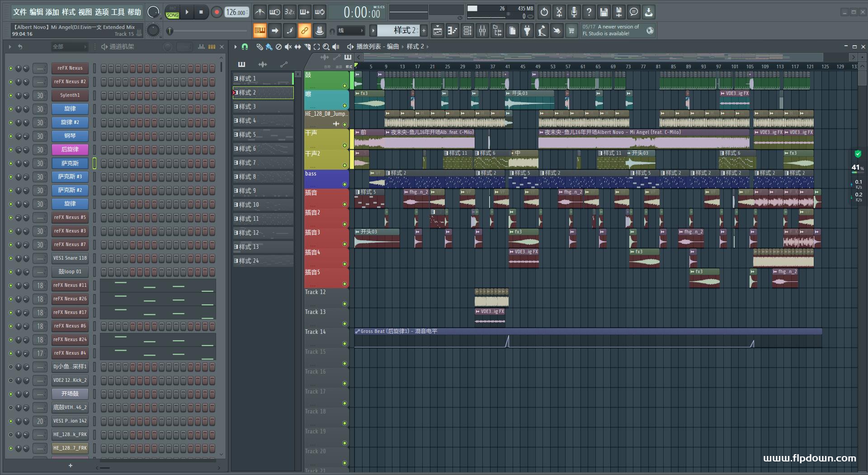The width and height of the screenshot is (868, 475).
Task: Select the pencil draw tool
Action: coord(259,47)
